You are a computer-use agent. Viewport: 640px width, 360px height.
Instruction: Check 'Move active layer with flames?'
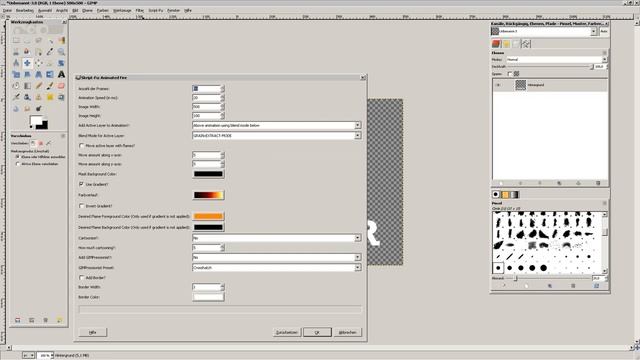click(x=81, y=145)
